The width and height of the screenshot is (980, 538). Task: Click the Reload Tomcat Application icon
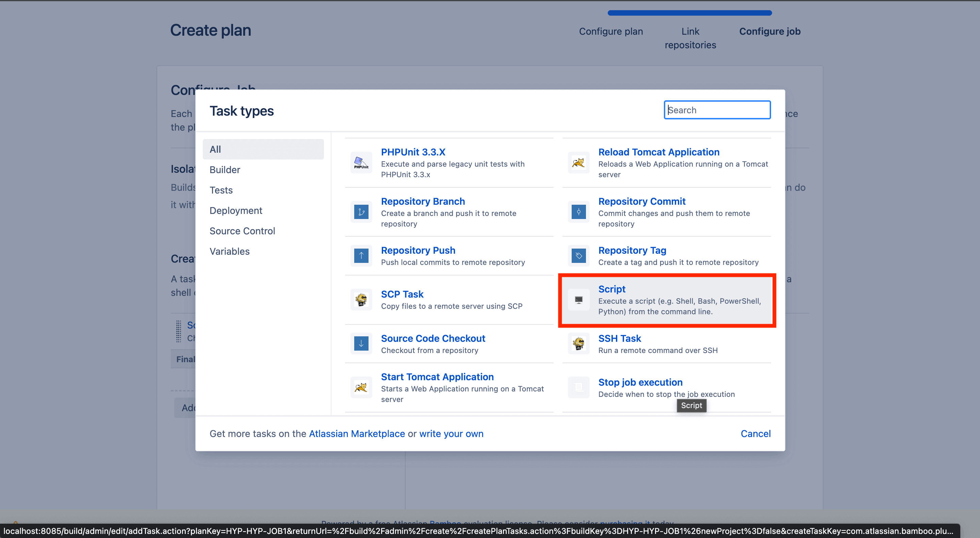[x=578, y=163]
